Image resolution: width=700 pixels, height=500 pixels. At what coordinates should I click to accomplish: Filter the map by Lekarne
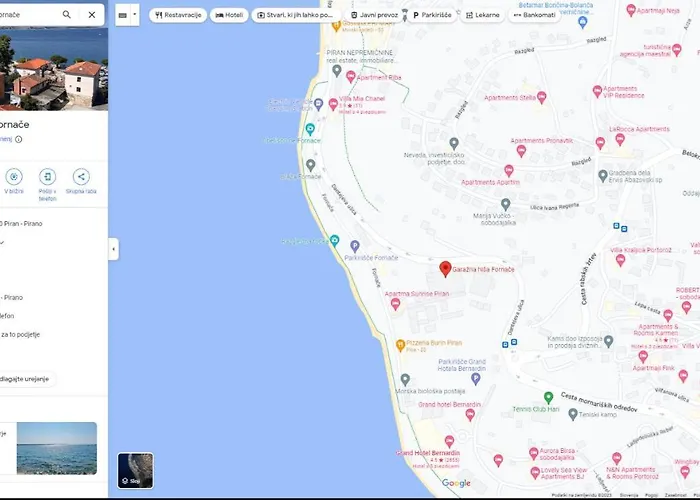(x=483, y=15)
